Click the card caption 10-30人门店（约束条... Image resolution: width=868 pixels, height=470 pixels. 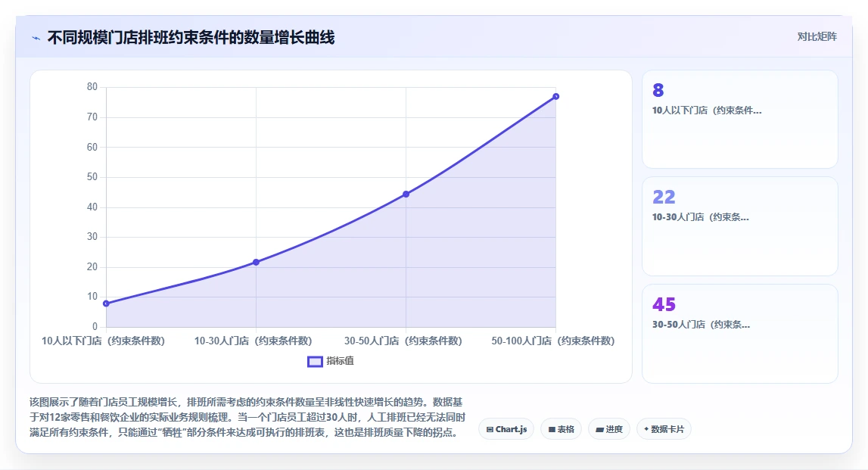[x=700, y=217]
